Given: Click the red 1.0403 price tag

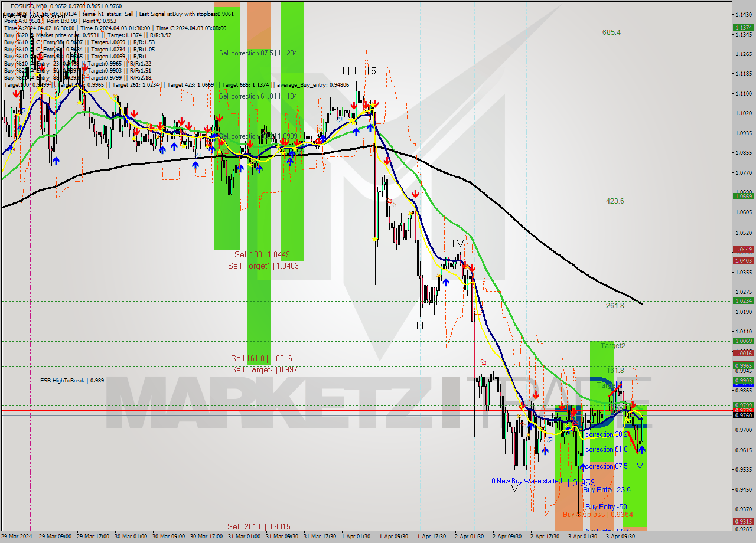Looking at the screenshot, I should (x=742, y=260).
